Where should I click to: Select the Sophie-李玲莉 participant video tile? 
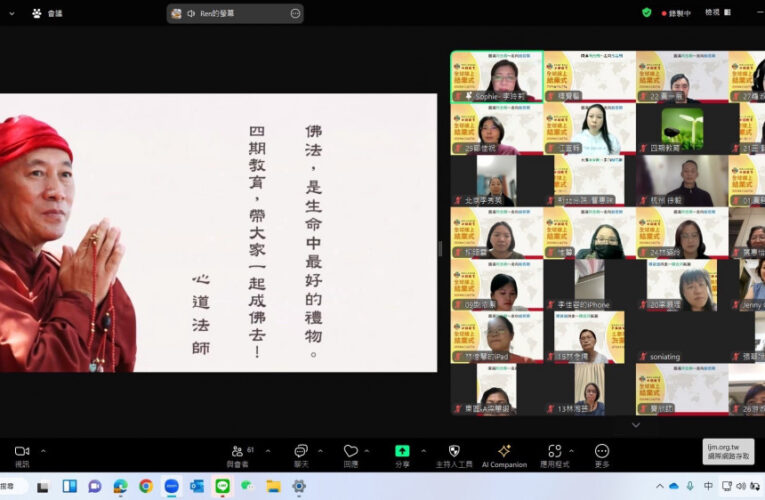(497, 77)
